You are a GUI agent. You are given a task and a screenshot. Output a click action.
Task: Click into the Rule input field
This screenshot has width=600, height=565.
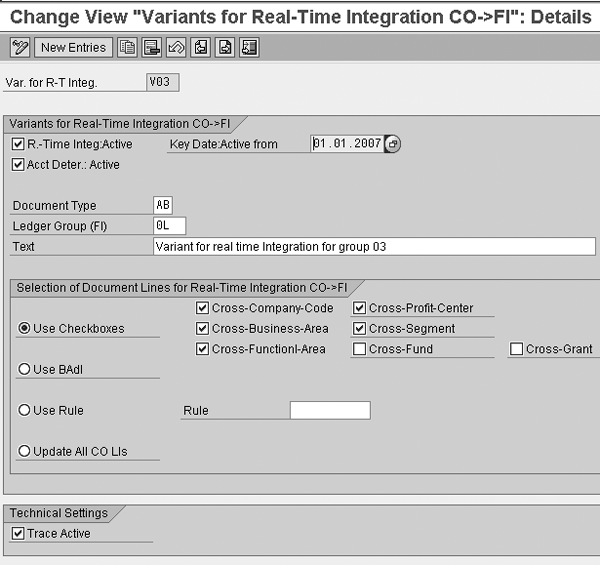coord(329,410)
